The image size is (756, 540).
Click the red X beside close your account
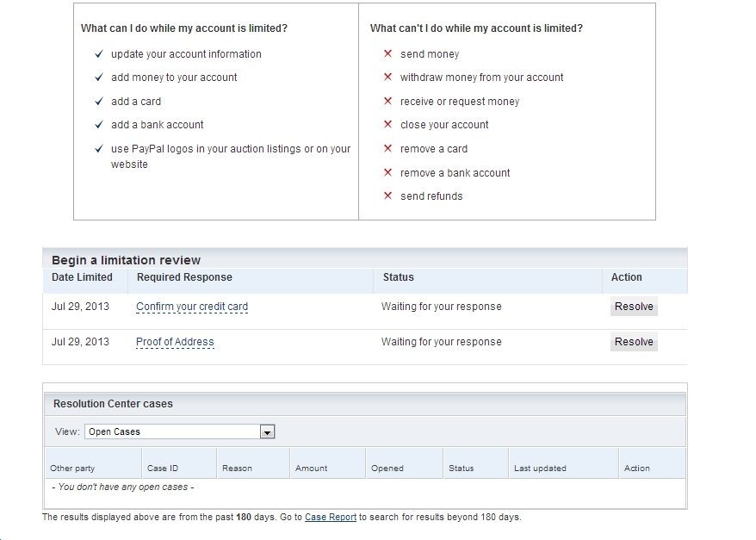click(388, 125)
